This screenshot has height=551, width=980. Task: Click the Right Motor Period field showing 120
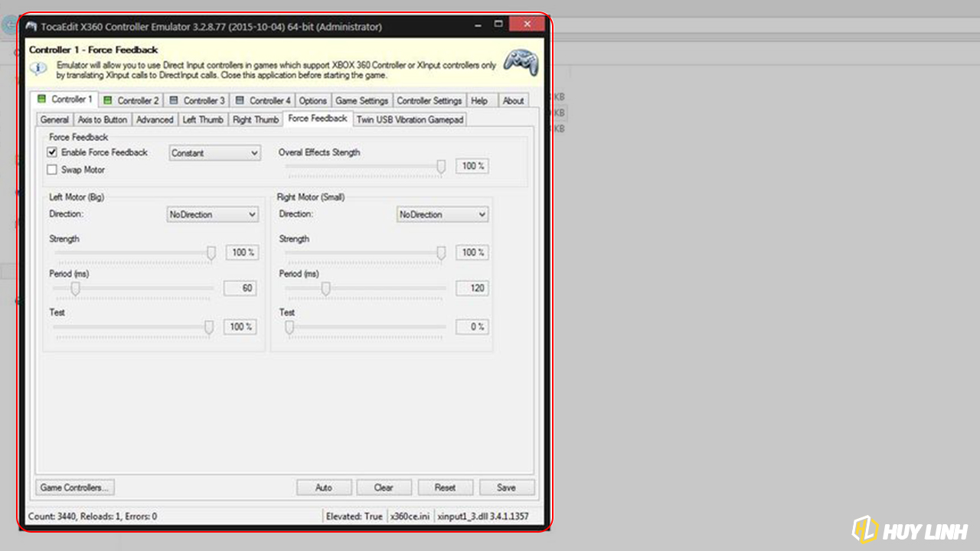click(x=472, y=289)
